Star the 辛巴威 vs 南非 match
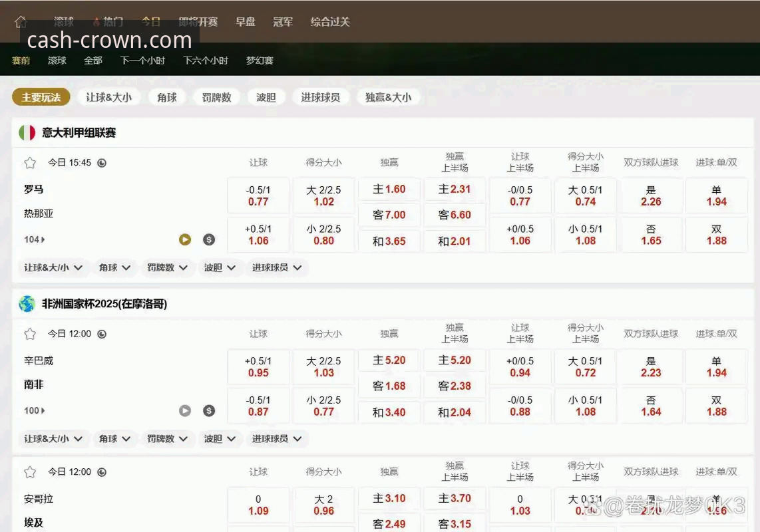 coord(29,334)
